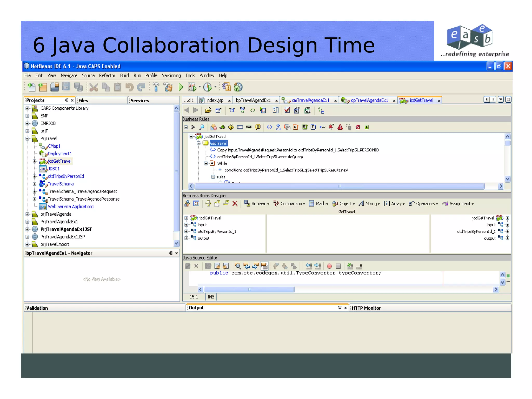Click the Open Project toolbar icon

tap(55, 87)
